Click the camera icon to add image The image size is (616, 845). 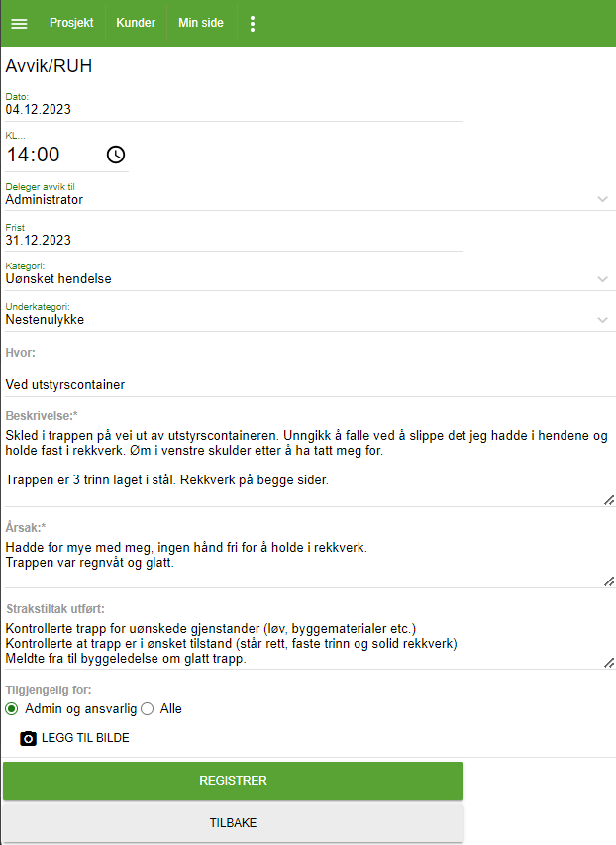click(29, 738)
